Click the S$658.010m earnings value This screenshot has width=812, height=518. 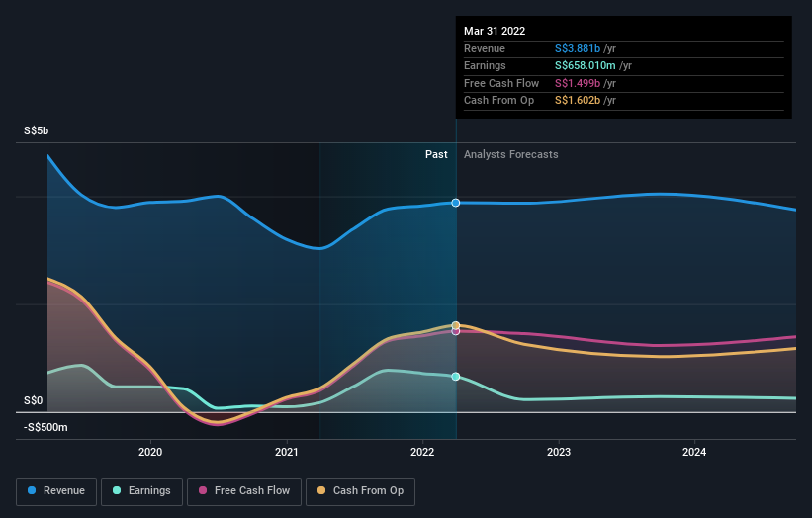586,65
